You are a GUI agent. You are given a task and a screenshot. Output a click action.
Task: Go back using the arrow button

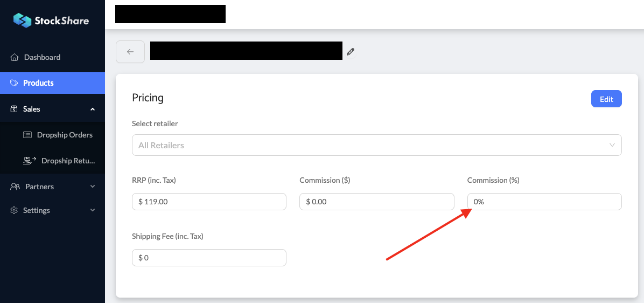click(x=130, y=52)
